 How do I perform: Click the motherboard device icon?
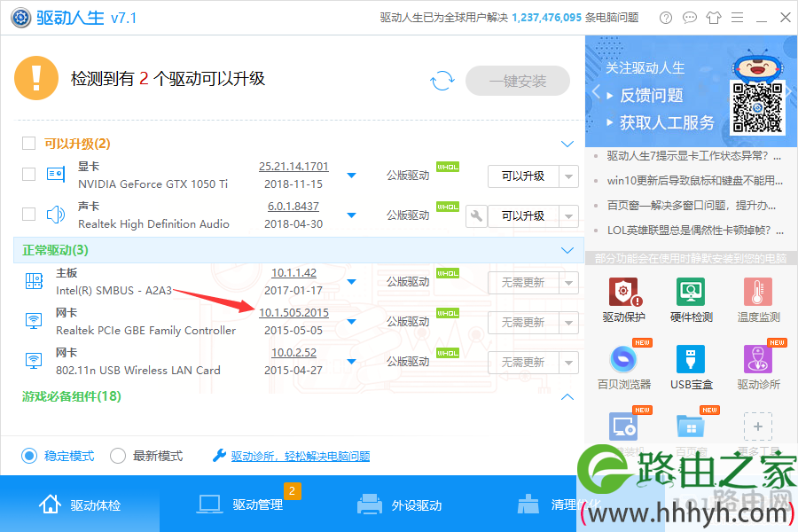[x=34, y=280]
